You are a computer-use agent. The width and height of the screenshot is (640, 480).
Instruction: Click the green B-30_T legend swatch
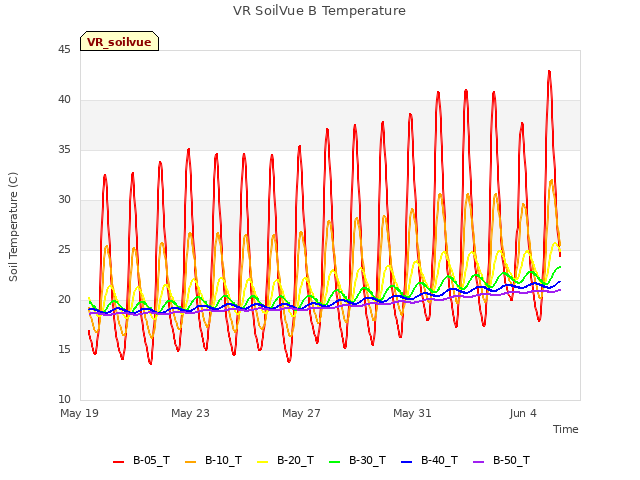[335, 462]
